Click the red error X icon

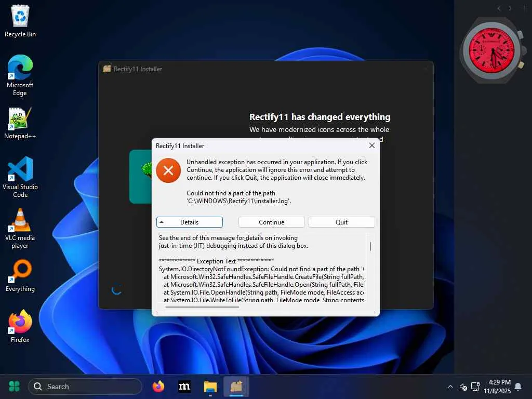tap(168, 170)
